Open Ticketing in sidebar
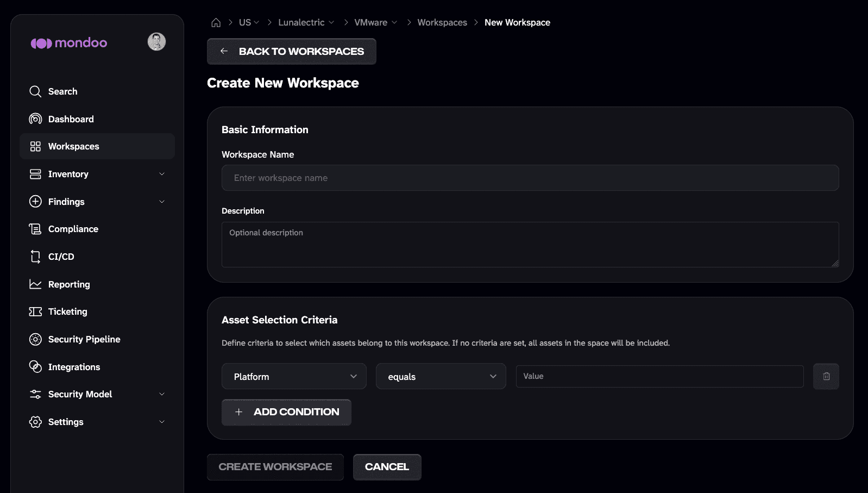Viewport: 868px width, 493px height. pos(97,311)
